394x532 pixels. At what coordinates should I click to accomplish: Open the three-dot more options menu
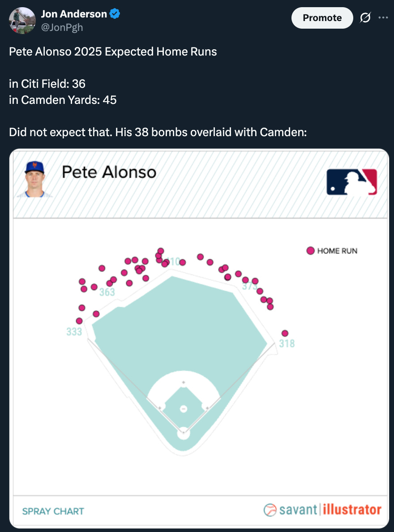pyautogui.click(x=383, y=17)
